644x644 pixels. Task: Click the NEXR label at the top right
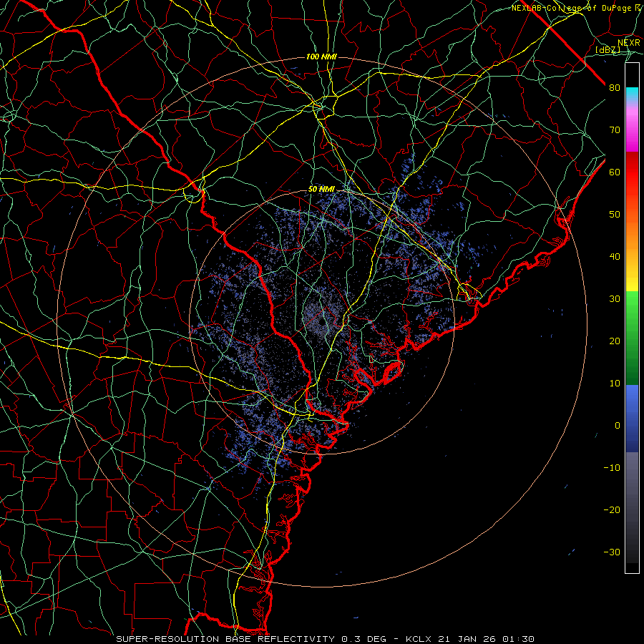coord(629,43)
